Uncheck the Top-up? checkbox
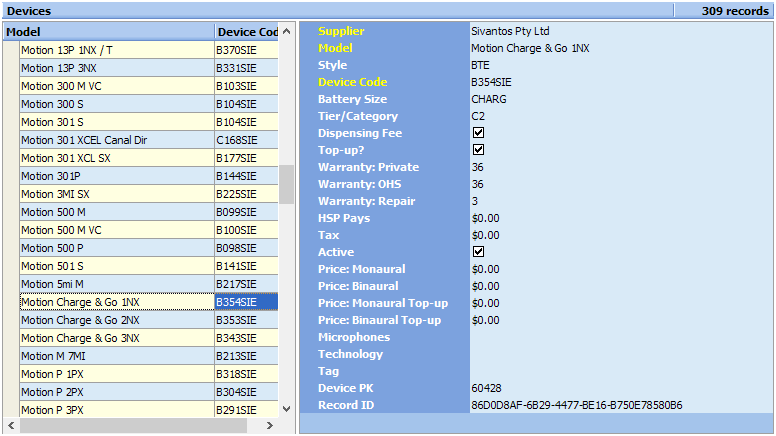Image resolution: width=776 pixels, height=436 pixels. [x=478, y=150]
